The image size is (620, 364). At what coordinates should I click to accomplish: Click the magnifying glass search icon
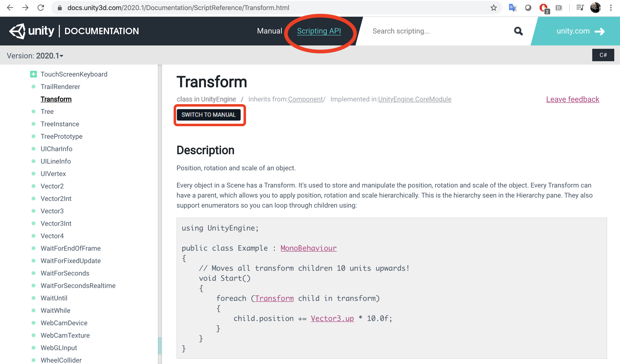tap(518, 31)
